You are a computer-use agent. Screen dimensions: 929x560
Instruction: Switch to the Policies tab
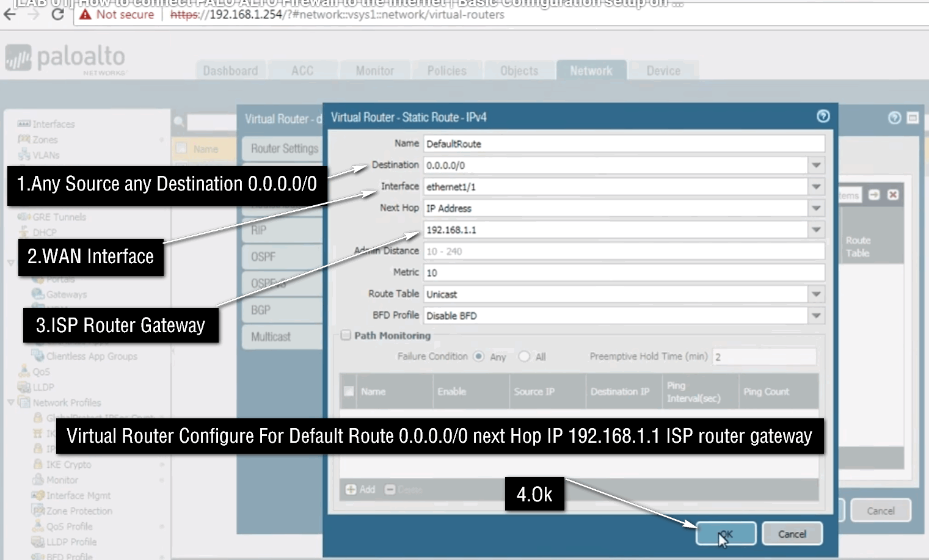[447, 71]
